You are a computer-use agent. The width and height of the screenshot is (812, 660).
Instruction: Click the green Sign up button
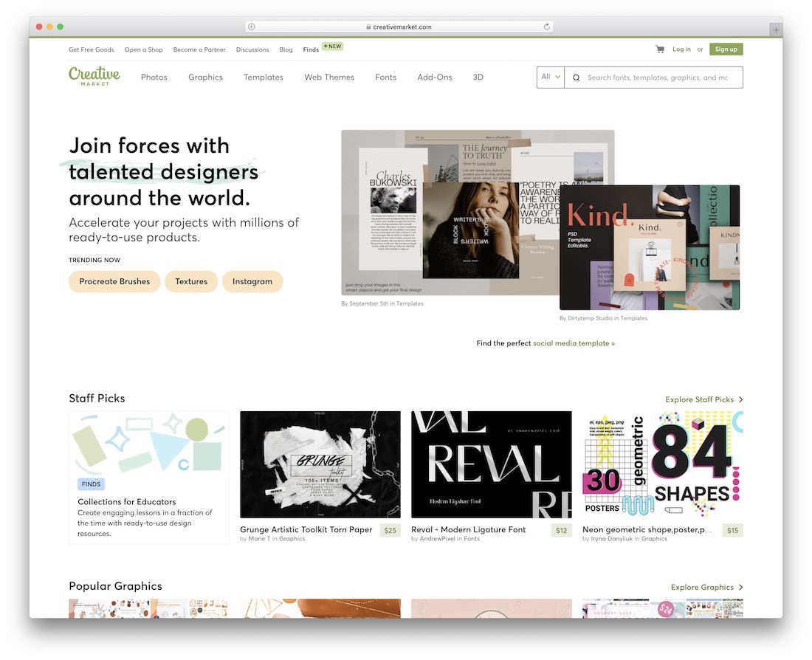[726, 49]
